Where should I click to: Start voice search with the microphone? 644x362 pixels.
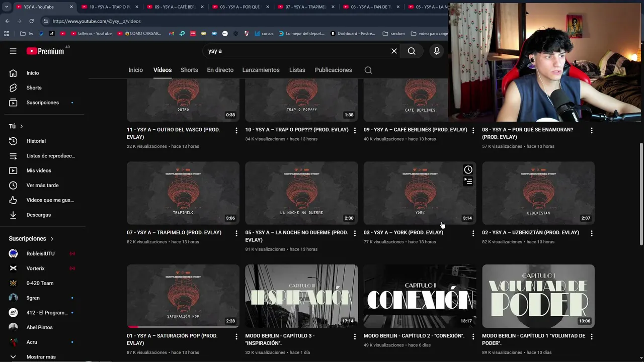coord(436,51)
